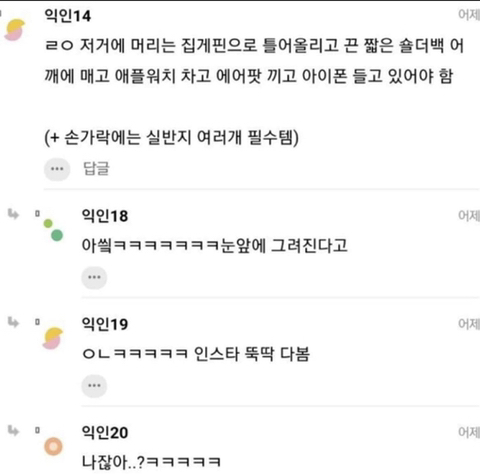Click reply arrow icon beside 익인20
480x474 pixels.
[13, 430]
